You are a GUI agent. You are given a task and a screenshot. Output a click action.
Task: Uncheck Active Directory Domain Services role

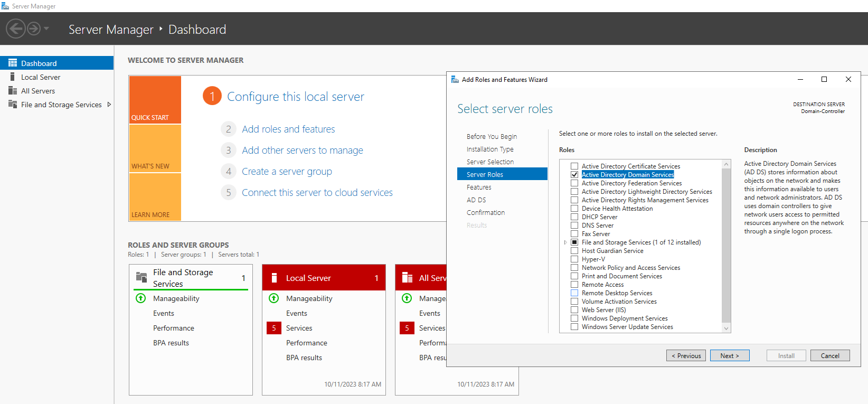[x=574, y=175]
